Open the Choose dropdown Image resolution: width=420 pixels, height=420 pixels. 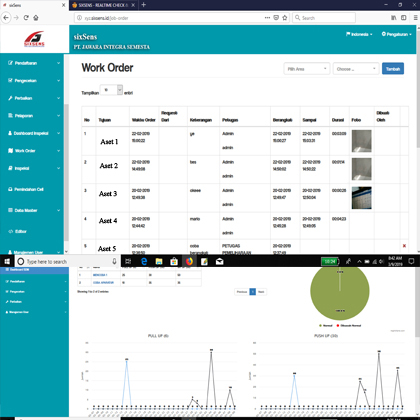356,69
